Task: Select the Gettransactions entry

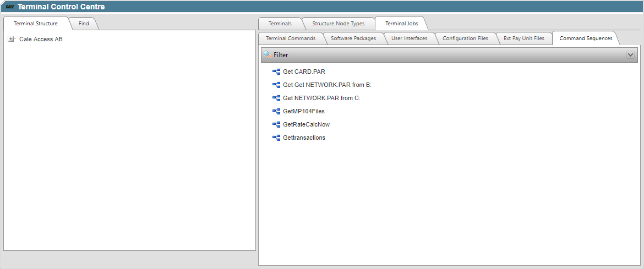Action: pos(304,138)
